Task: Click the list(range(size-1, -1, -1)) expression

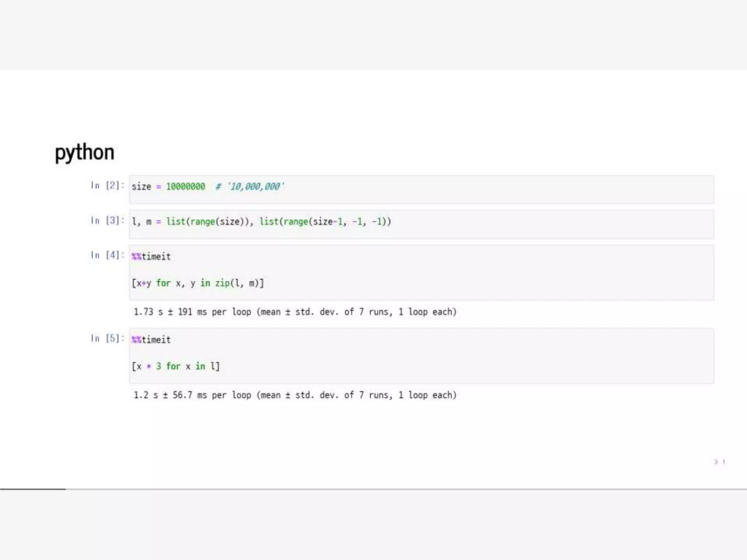Action: click(x=325, y=222)
